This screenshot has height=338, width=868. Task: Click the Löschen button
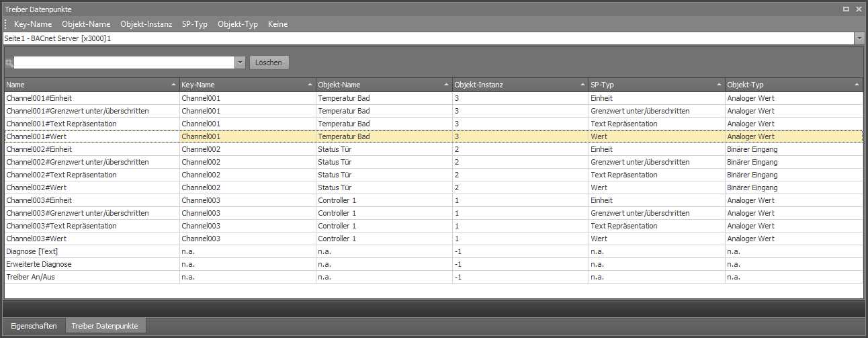pyautogui.click(x=269, y=62)
